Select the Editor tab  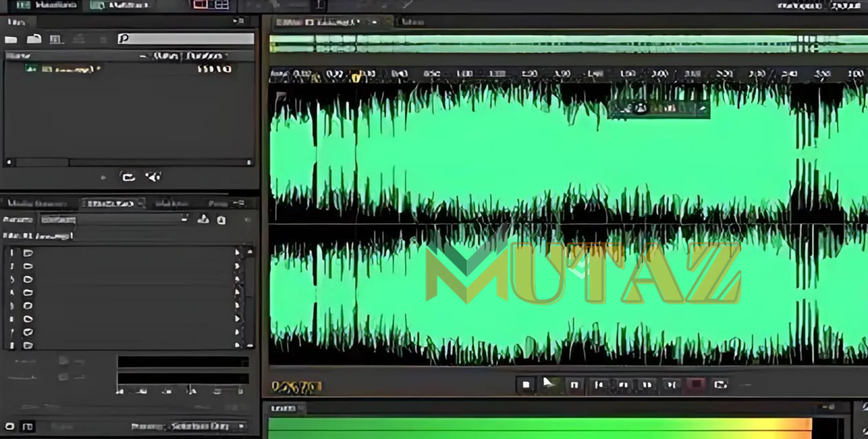pos(328,22)
